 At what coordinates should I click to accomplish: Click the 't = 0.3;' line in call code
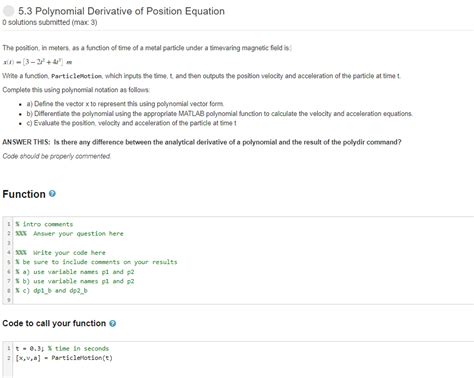tap(62, 349)
